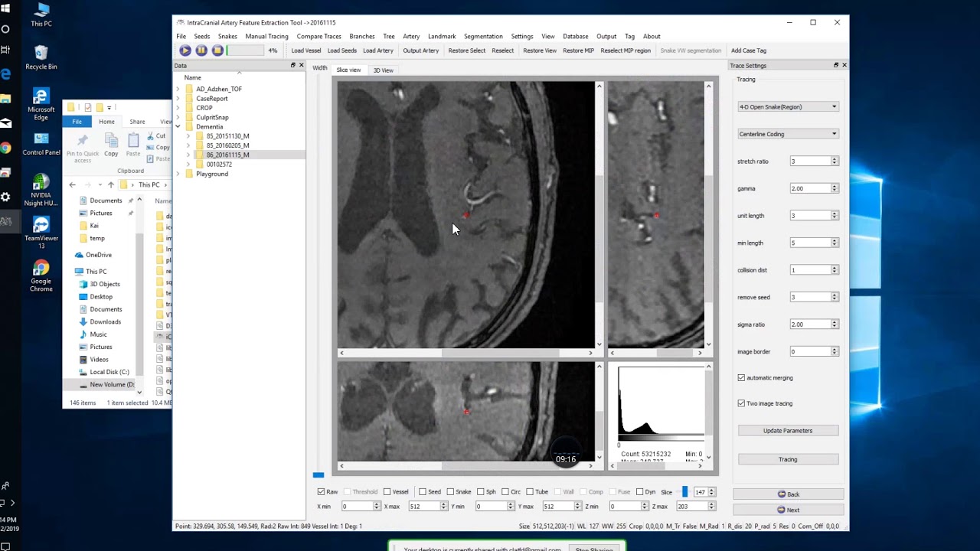Expand the AD_Adzhen_TOF folder
The width and height of the screenshot is (980, 551).
[x=178, y=89]
